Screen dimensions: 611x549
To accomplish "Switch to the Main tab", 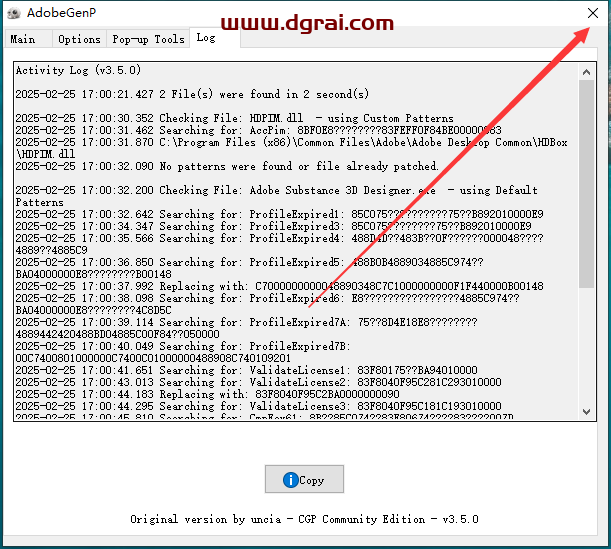I will (x=28, y=39).
